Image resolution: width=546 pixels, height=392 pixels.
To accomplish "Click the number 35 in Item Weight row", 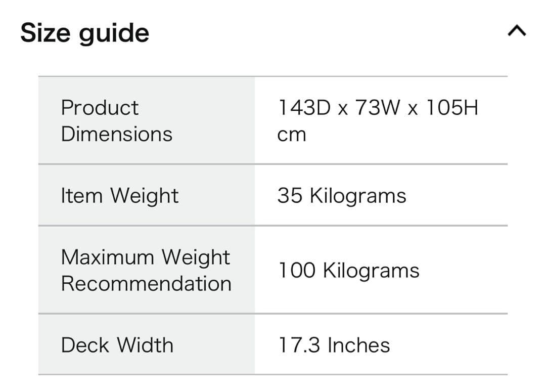I will (290, 196).
